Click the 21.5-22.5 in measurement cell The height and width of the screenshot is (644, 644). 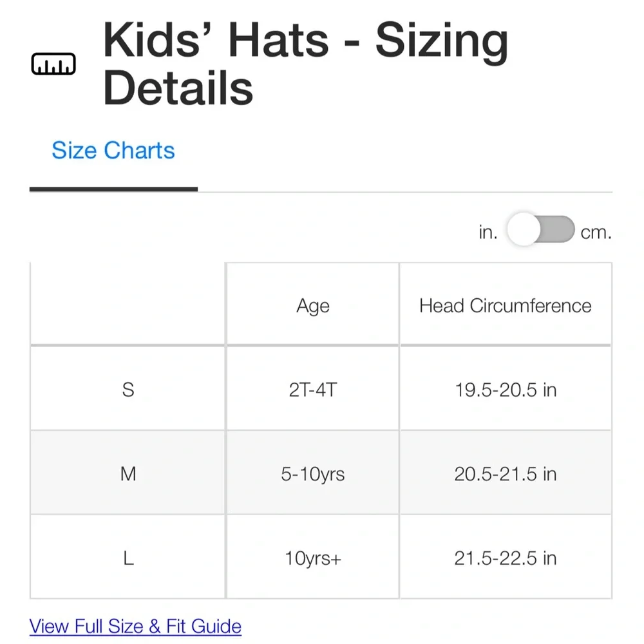506,557
